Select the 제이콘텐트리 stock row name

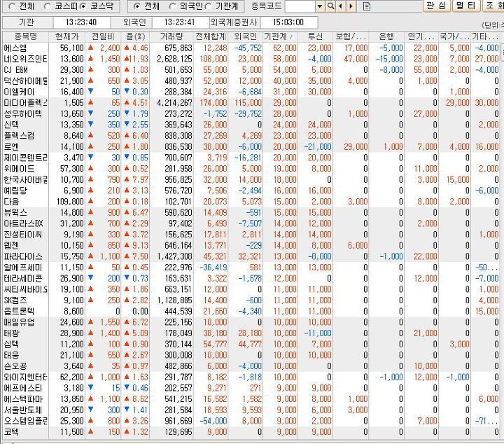(x=25, y=158)
